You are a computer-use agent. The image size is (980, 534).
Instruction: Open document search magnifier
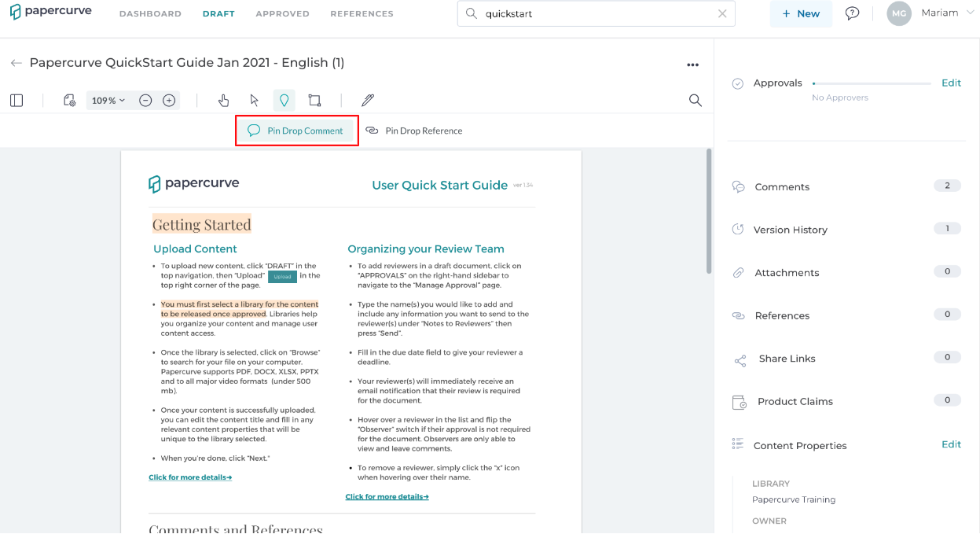point(696,101)
